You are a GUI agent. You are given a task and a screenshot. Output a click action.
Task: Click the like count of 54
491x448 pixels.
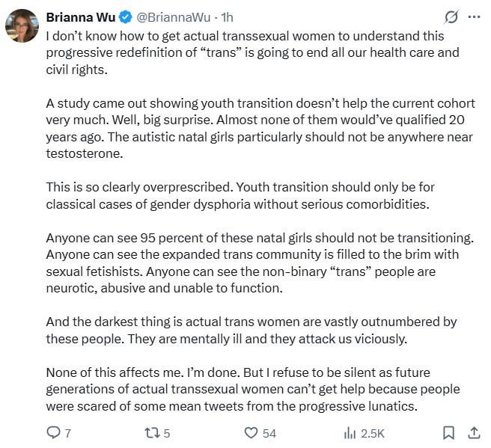point(269,432)
